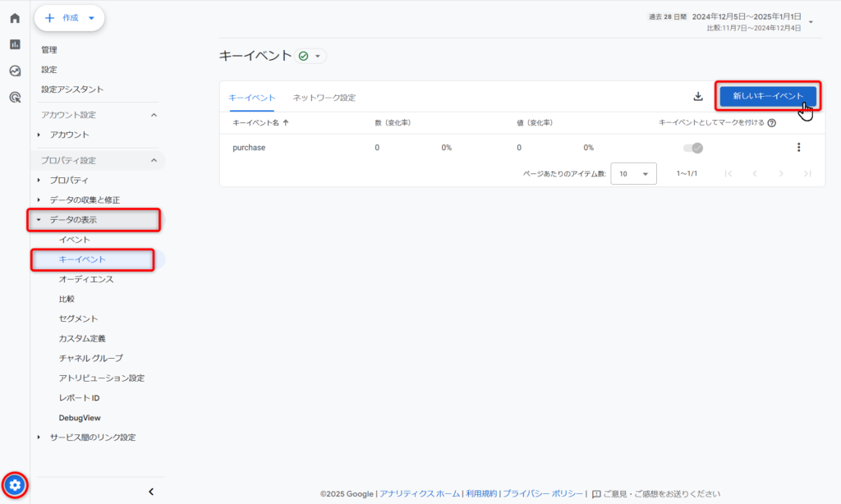The width and height of the screenshot is (841, 504).
Task: Collapse sidebar with the chevron arrow
Action: 151,492
